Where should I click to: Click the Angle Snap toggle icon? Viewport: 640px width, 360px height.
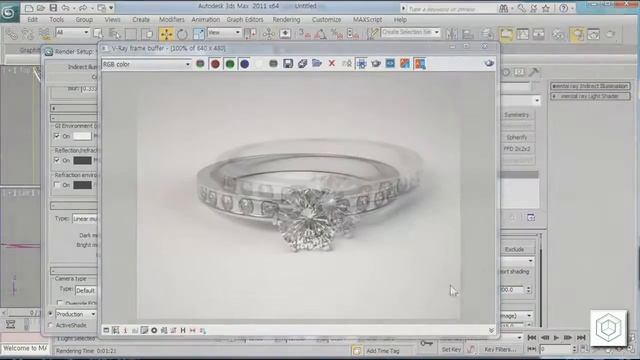pyautogui.click(x=320, y=34)
